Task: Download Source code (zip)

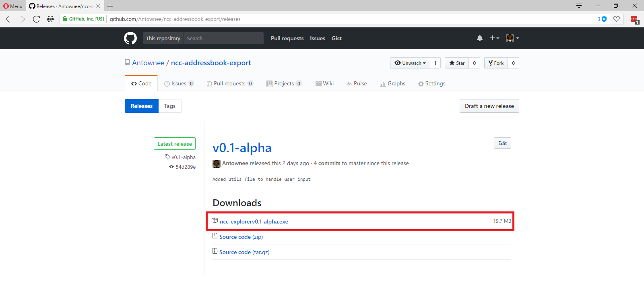Action: (241, 237)
